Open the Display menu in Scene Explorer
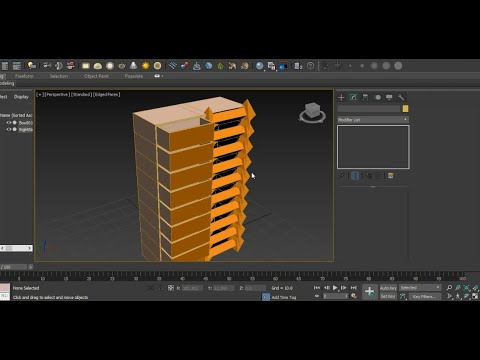The image size is (480, 360). 21,97
